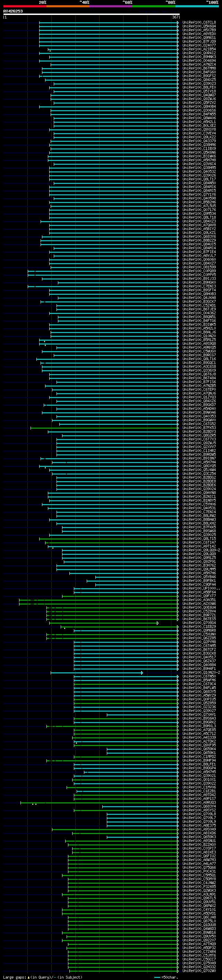The image size is (222, 980).
Task: Select the UniRef100_A7NZC4 label
Action: point(199,64)
